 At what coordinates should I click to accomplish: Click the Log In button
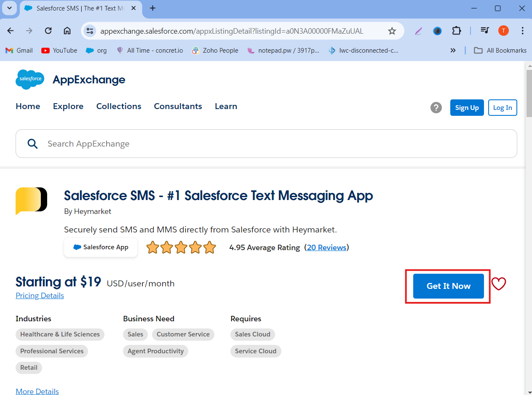pyautogui.click(x=503, y=107)
